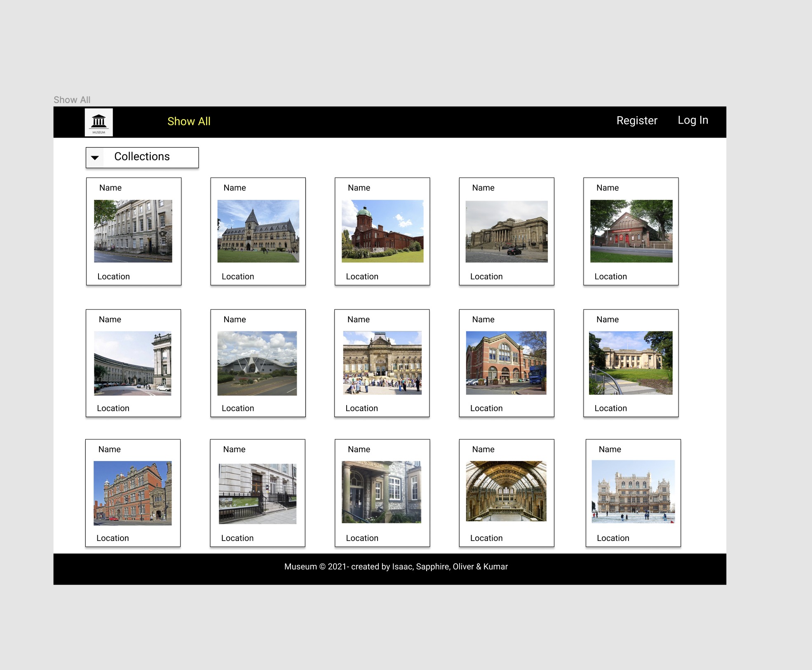This screenshot has width=812, height=670.
Task: Select the gothic museum with pointed tower photo
Action: click(x=258, y=231)
